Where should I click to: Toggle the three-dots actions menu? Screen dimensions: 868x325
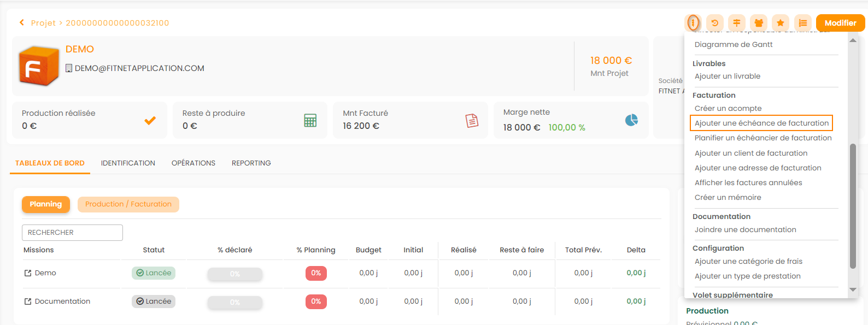(x=693, y=23)
